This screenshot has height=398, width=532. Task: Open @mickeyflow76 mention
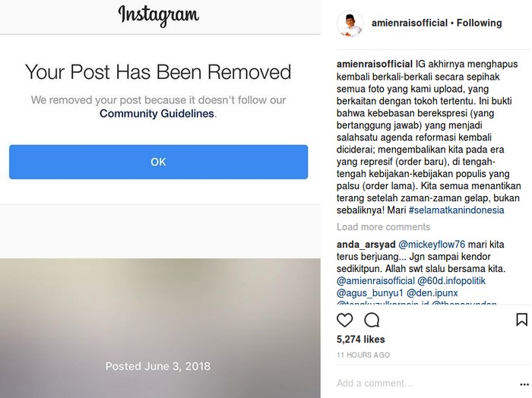pos(432,245)
